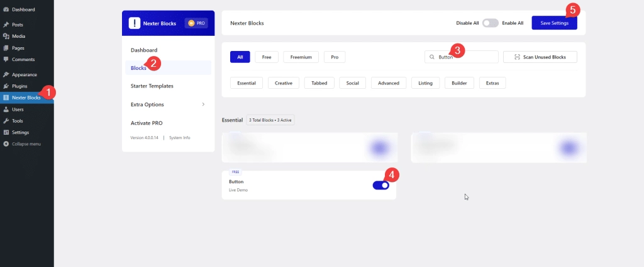Image resolution: width=644 pixels, height=267 pixels.
Task: Disable the Button block toggle
Action: pyautogui.click(x=380, y=186)
